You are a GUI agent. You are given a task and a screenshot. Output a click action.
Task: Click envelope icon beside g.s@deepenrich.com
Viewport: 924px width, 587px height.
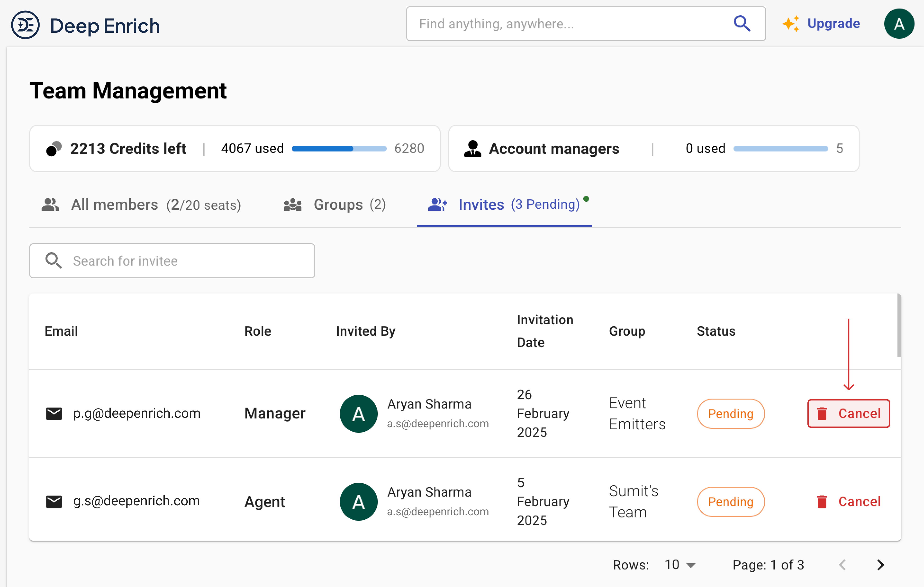point(54,502)
